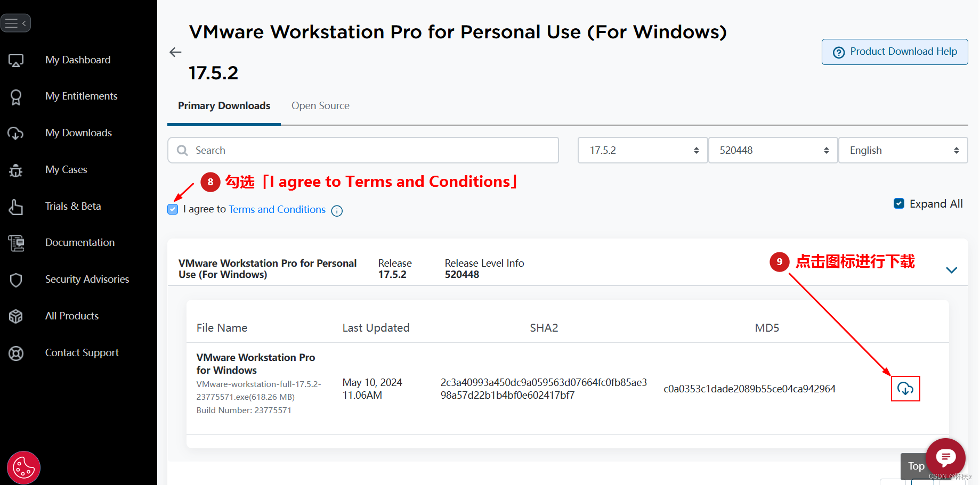Collapse the sidebar hamburger menu
Viewport: 980px width, 485px height.
click(15, 23)
